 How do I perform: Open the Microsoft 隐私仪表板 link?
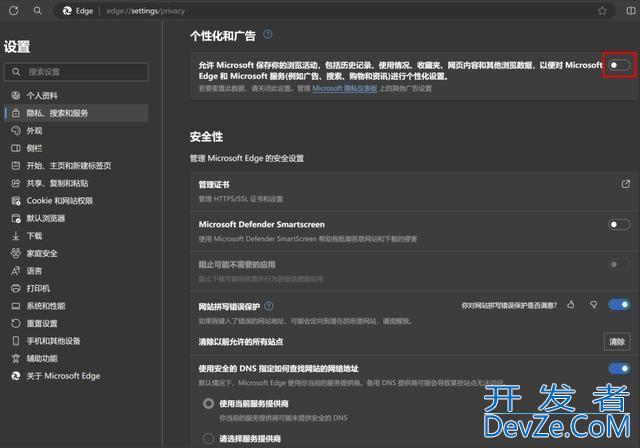point(344,88)
